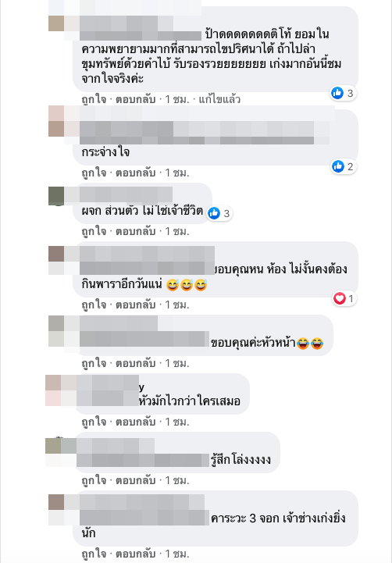
Task: Open commenter avatar beside กระจ่างใจ comment
Action: pos(56,121)
